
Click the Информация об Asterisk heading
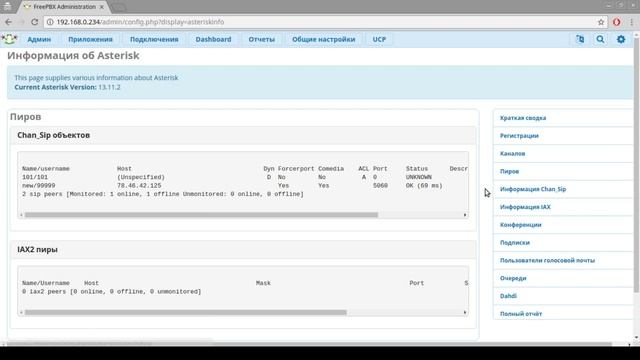(73, 56)
